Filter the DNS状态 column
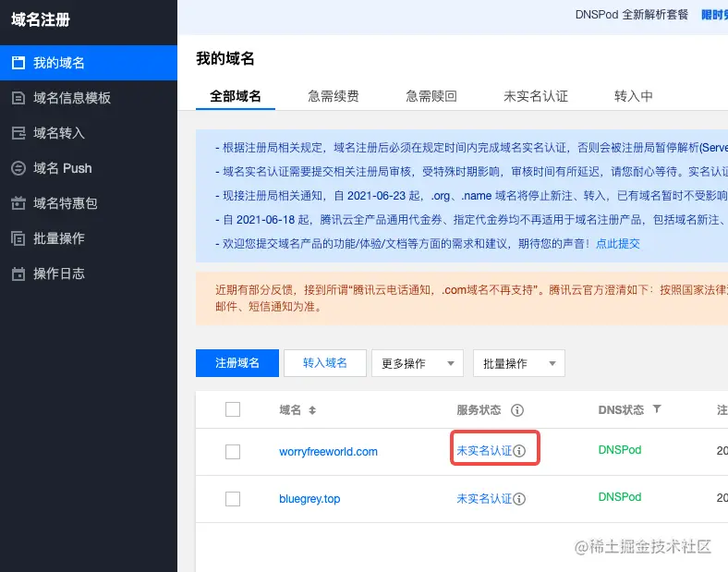Viewport: 728px width, 572px height. tap(657, 409)
